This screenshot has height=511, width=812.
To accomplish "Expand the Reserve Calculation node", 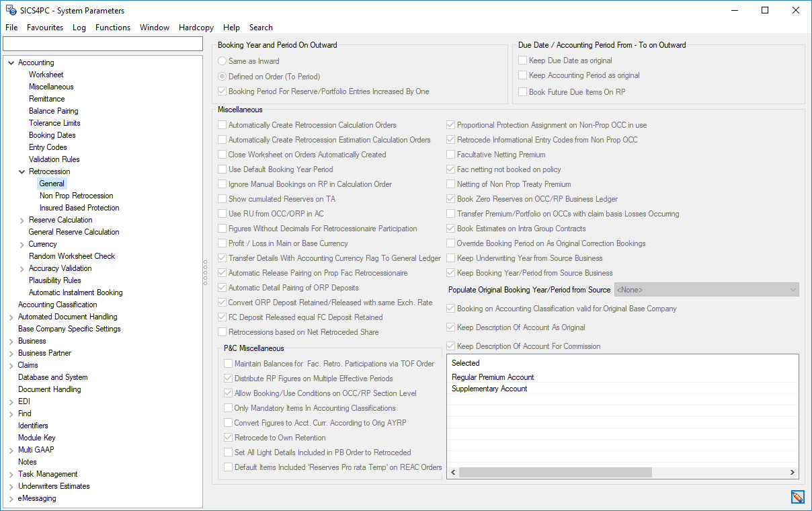I will [x=22, y=220].
